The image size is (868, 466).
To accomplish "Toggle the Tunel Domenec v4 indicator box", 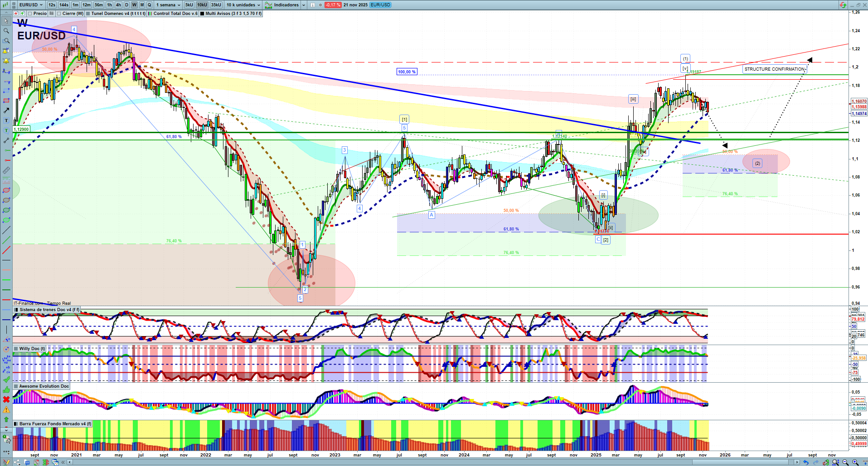I will coord(88,14).
